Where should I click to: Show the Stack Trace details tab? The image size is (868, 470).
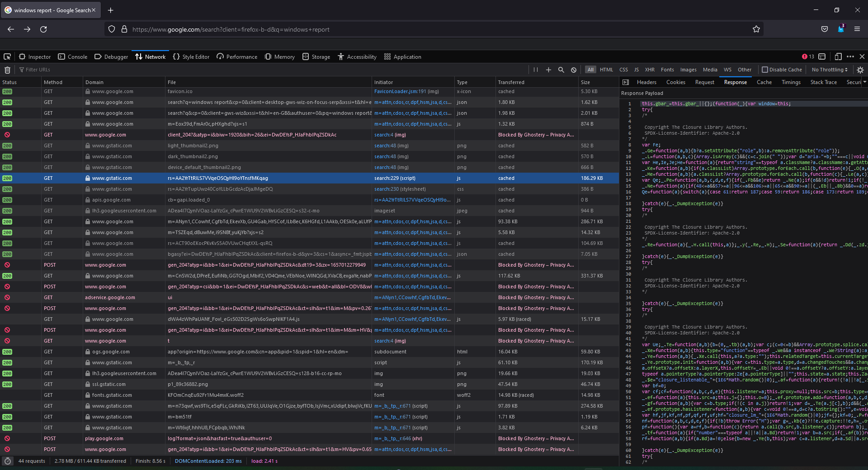[x=823, y=82]
